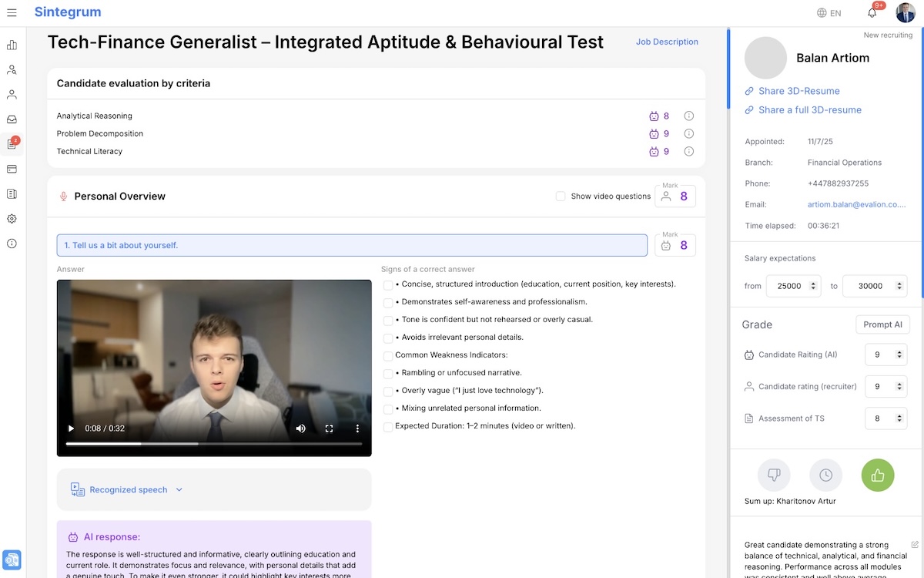Image resolution: width=924 pixels, height=578 pixels.
Task: Click the settings gear in the sidebar
Action: [11, 219]
